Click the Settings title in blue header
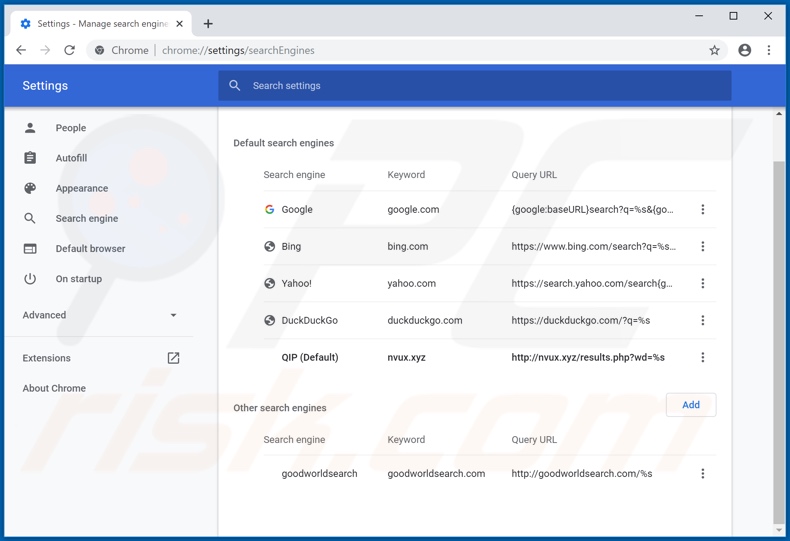Screen dimensions: 790x541 [45, 86]
